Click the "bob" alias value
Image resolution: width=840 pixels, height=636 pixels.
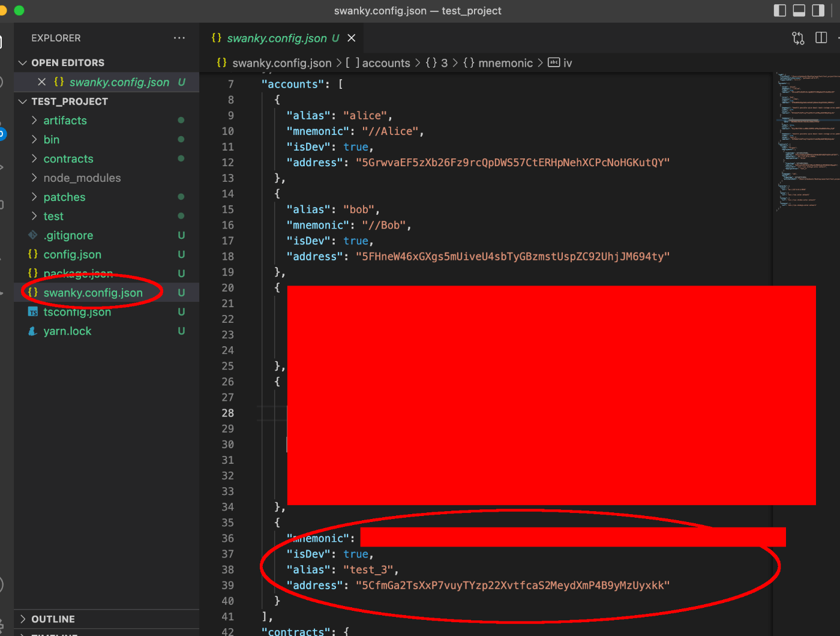[359, 209]
